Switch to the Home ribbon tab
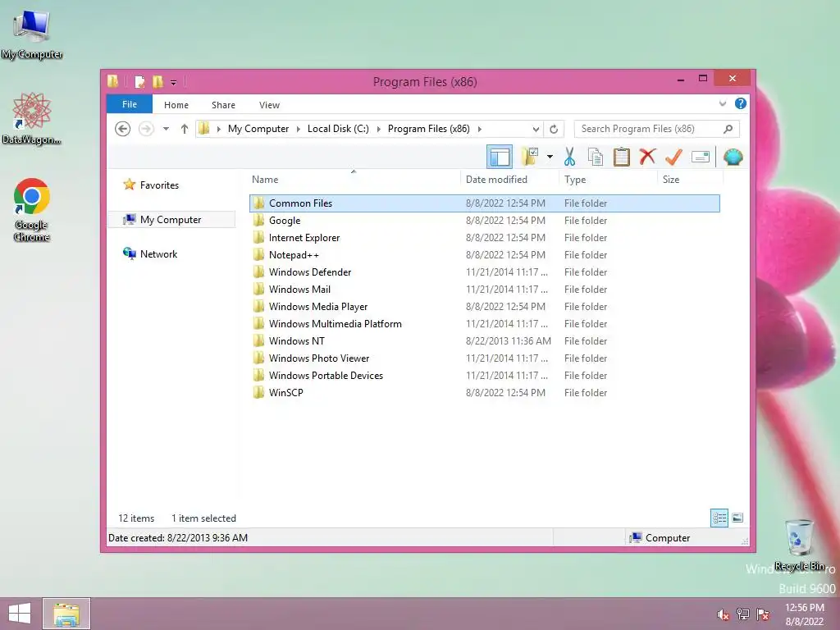Viewport: 840px width, 630px height. [176, 105]
